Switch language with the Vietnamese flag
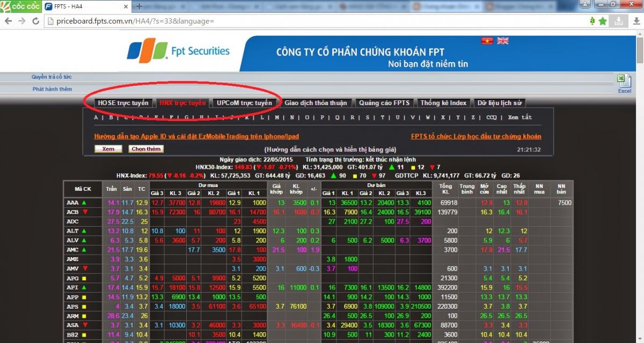The image size is (644, 343). [x=487, y=41]
